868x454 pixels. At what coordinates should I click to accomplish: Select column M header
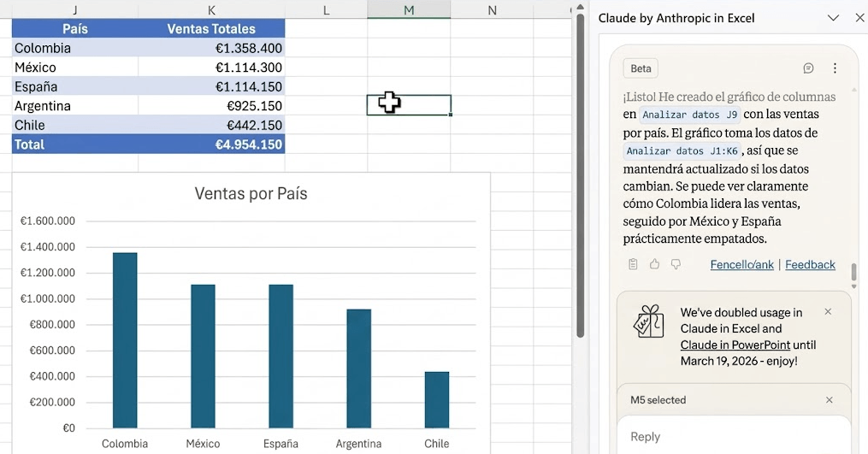click(409, 10)
